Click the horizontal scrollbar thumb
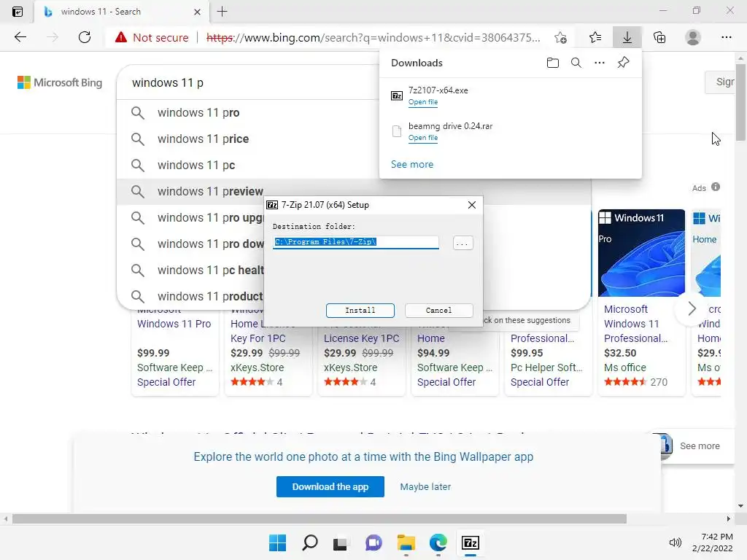Image resolution: width=747 pixels, height=560 pixels. tap(320, 518)
